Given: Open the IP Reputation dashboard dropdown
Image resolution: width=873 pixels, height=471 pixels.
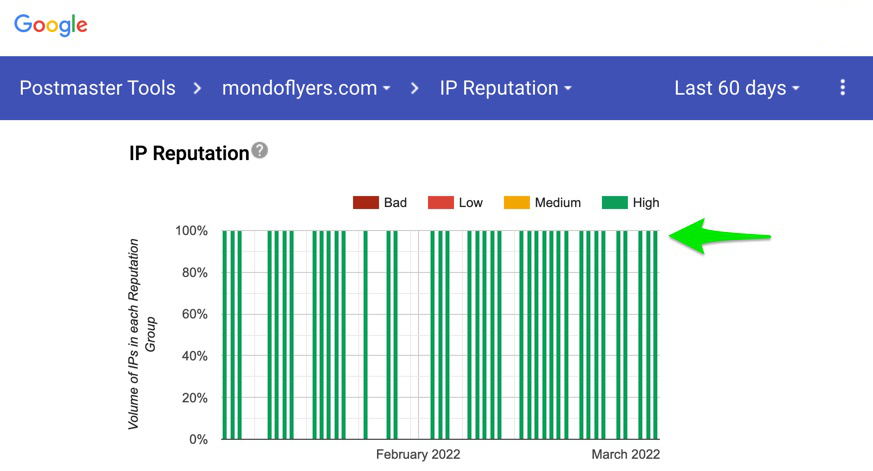Looking at the screenshot, I should pos(506,88).
